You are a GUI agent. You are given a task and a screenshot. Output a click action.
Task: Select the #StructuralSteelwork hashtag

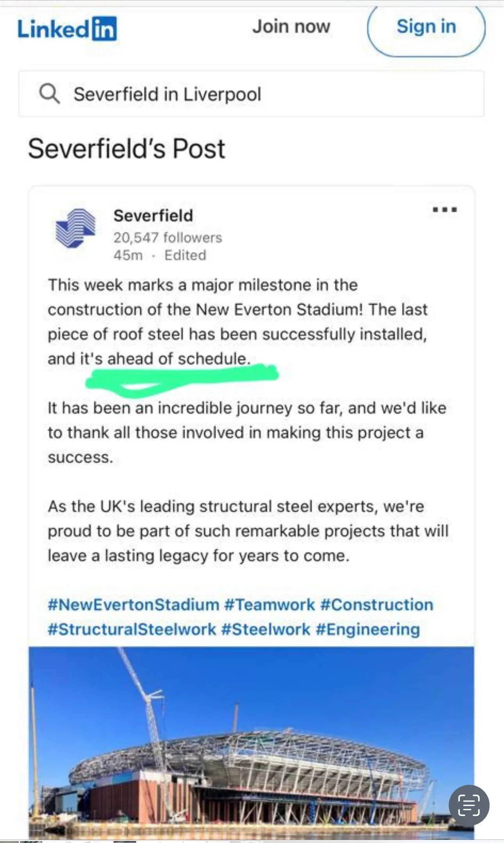coord(132,629)
